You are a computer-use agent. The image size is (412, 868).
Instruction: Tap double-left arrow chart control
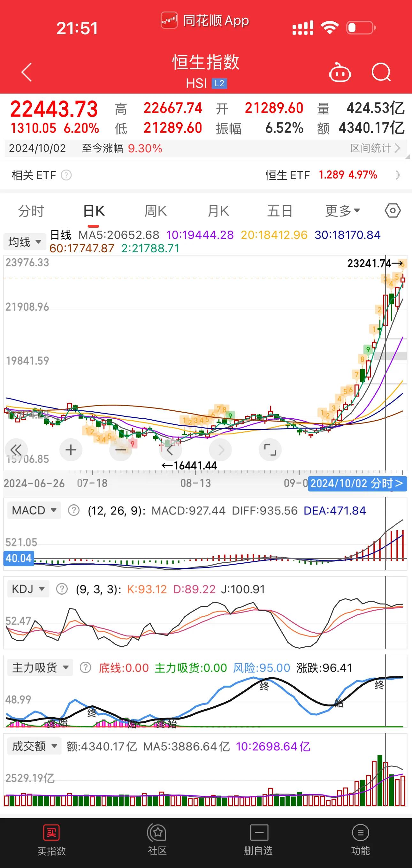tap(16, 450)
